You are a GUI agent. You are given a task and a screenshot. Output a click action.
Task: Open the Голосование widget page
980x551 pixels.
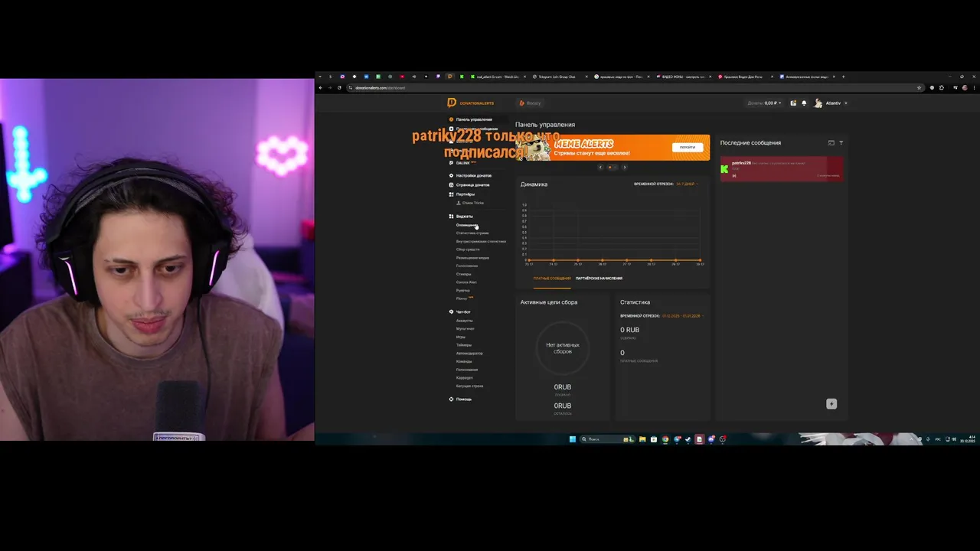point(467,266)
